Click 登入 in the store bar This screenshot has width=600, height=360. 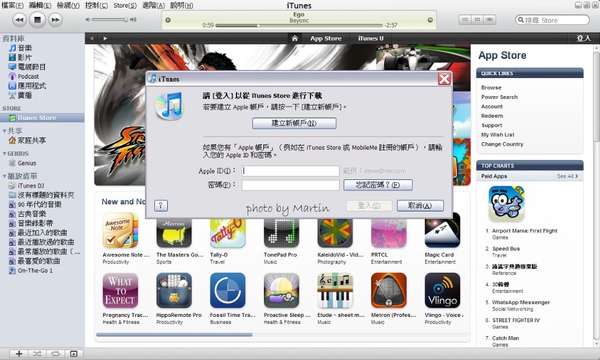pos(584,38)
